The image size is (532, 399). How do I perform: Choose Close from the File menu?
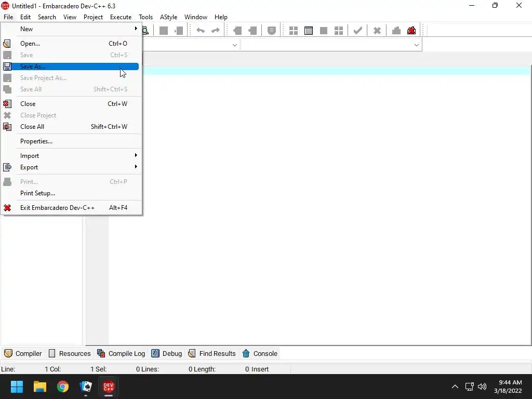[x=71, y=104]
